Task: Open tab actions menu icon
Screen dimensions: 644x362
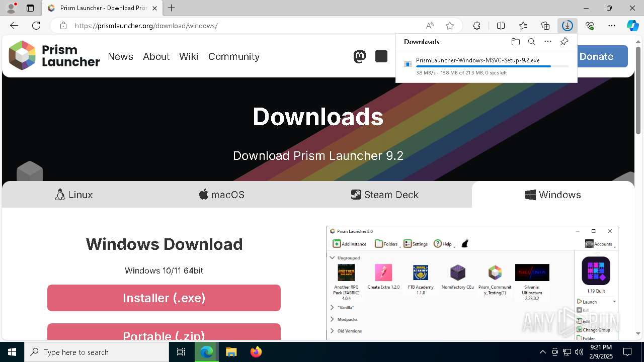Action: (30, 8)
